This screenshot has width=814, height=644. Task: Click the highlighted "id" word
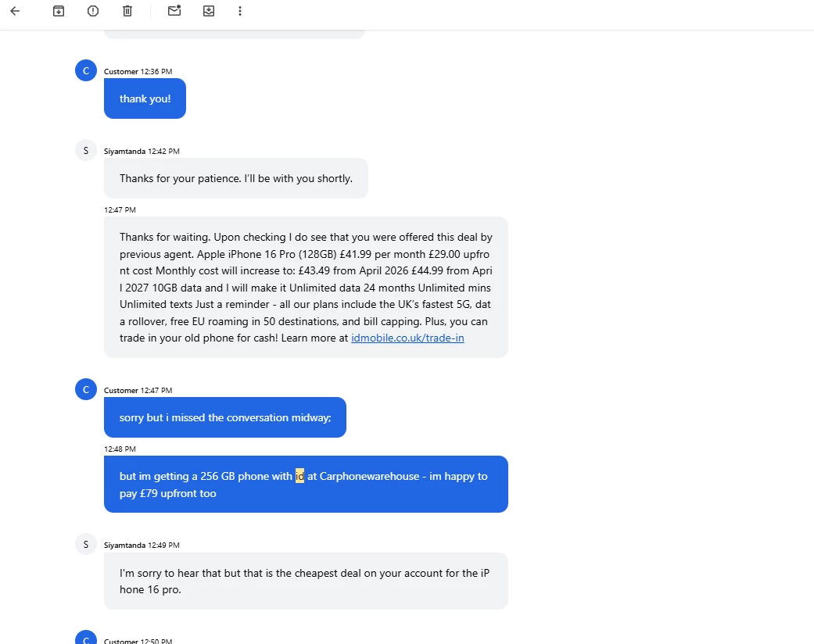pyautogui.click(x=299, y=476)
